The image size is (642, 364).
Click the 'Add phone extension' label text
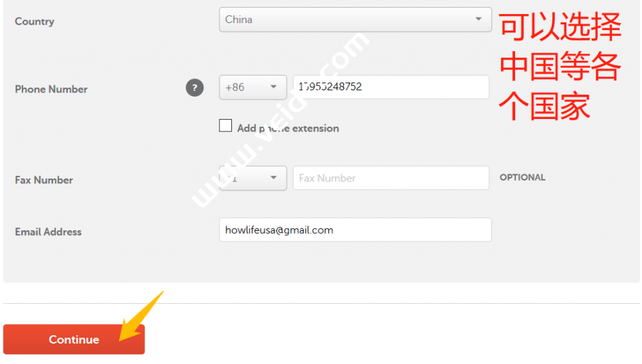[288, 128]
